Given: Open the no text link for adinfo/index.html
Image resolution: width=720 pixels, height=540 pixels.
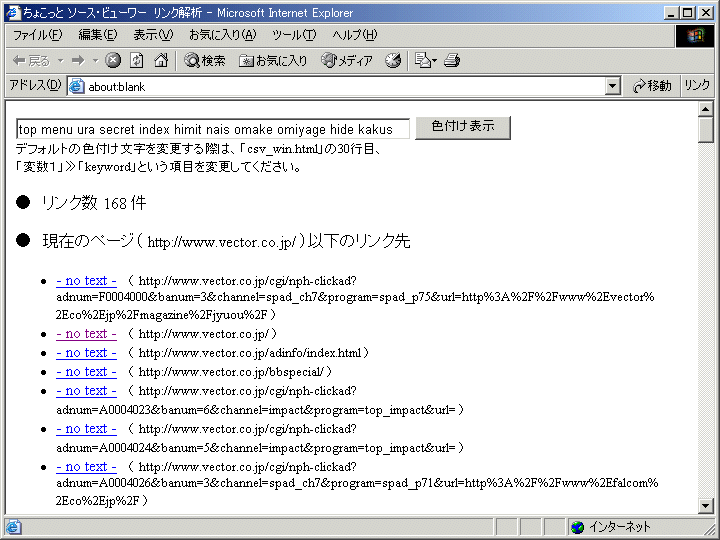Looking at the screenshot, I should point(86,353).
